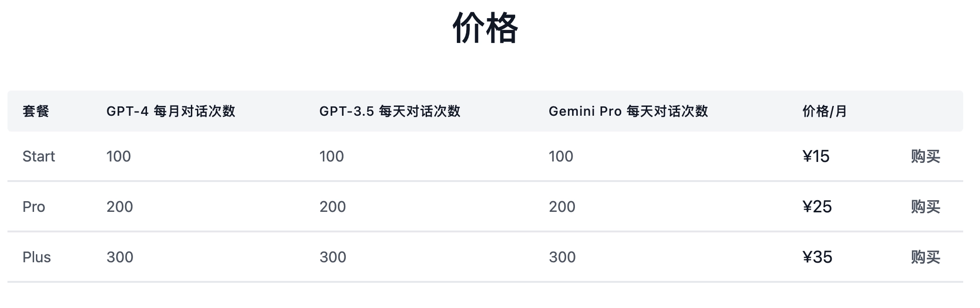This screenshot has height=308, width=980.
Task: Click the 200 GPT-3.5 quota for Pro
Action: coord(331,206)
